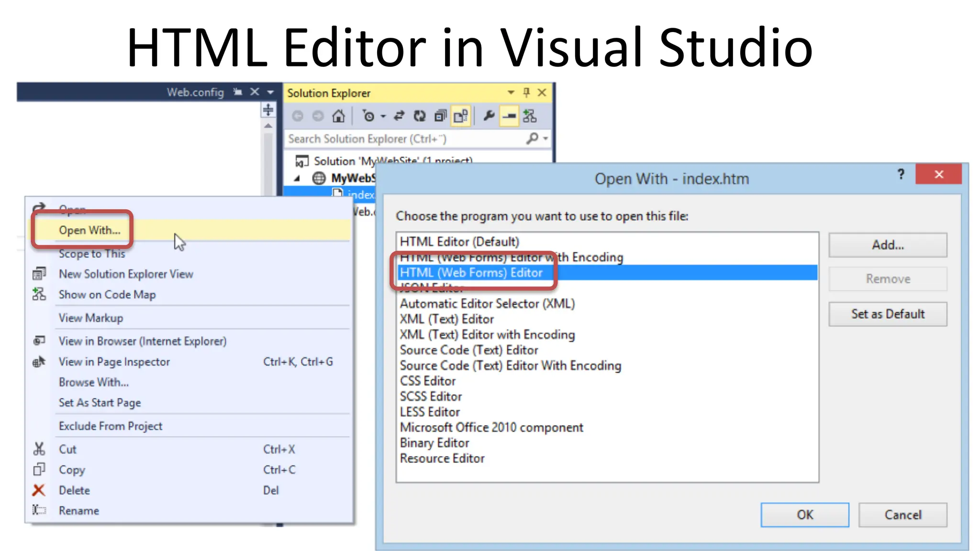Click Cancel in the Open With dialog
The width and height of the screenshot is (980, 551).
pos(902,515)
